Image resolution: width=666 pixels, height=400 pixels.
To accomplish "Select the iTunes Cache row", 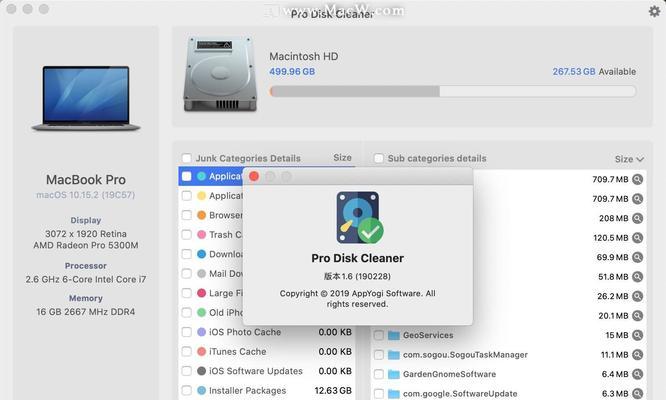I will 267,352.
